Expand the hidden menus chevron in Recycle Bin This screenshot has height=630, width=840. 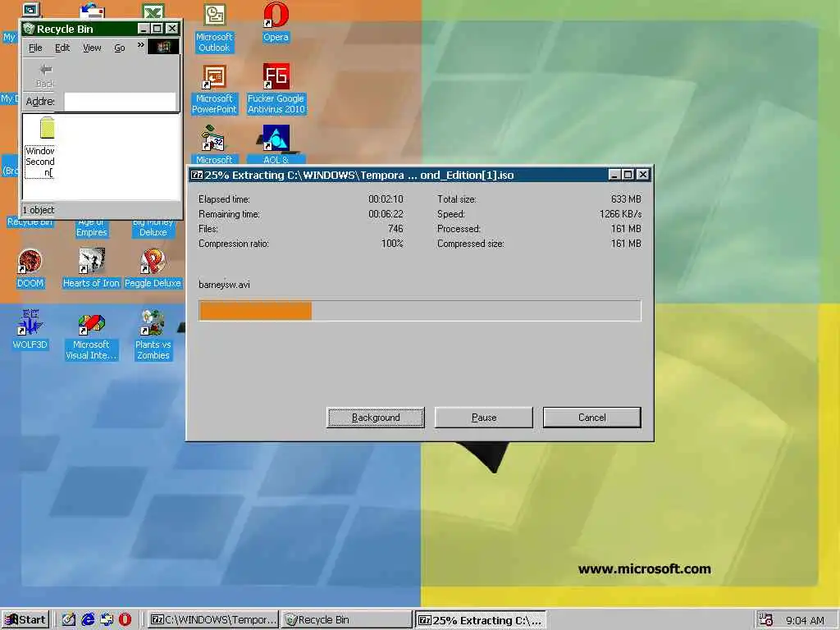coord(140,46)
